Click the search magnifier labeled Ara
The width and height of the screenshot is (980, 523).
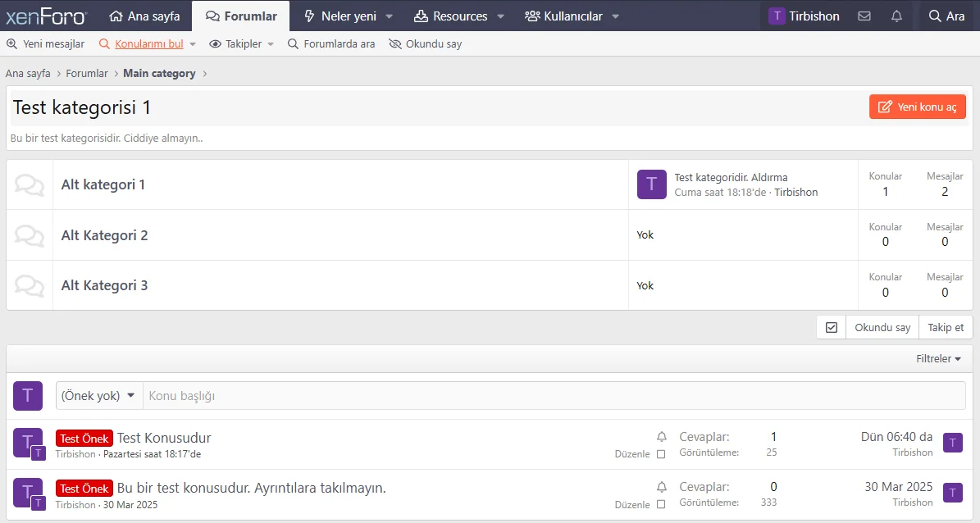point(946,16)
